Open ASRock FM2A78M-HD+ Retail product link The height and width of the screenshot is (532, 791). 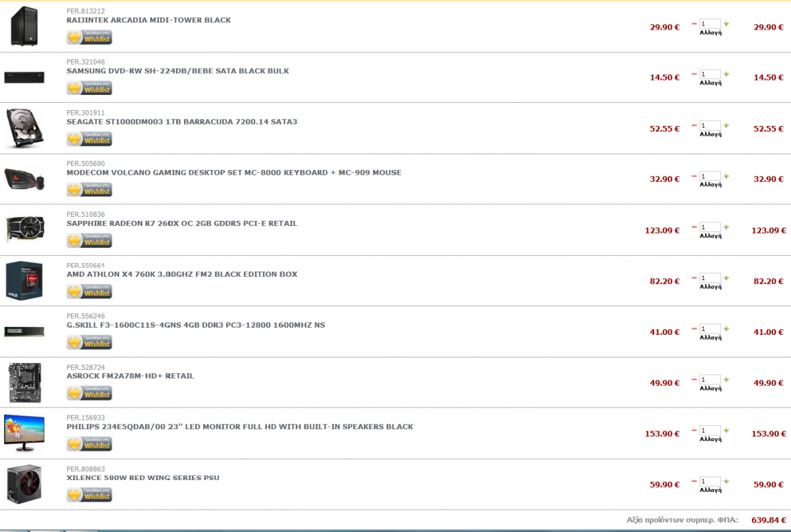pyautogui.click(x=131, y=376)
